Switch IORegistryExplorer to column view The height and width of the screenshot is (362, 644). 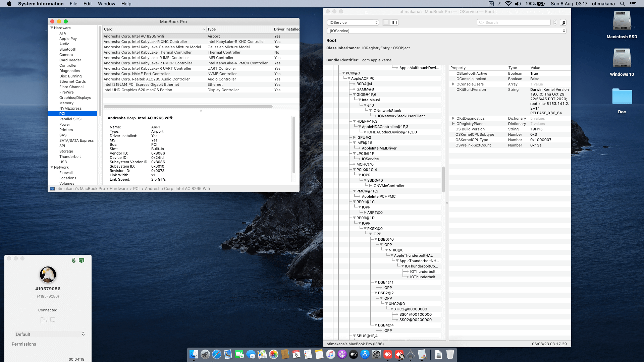[x=394, y=22]
